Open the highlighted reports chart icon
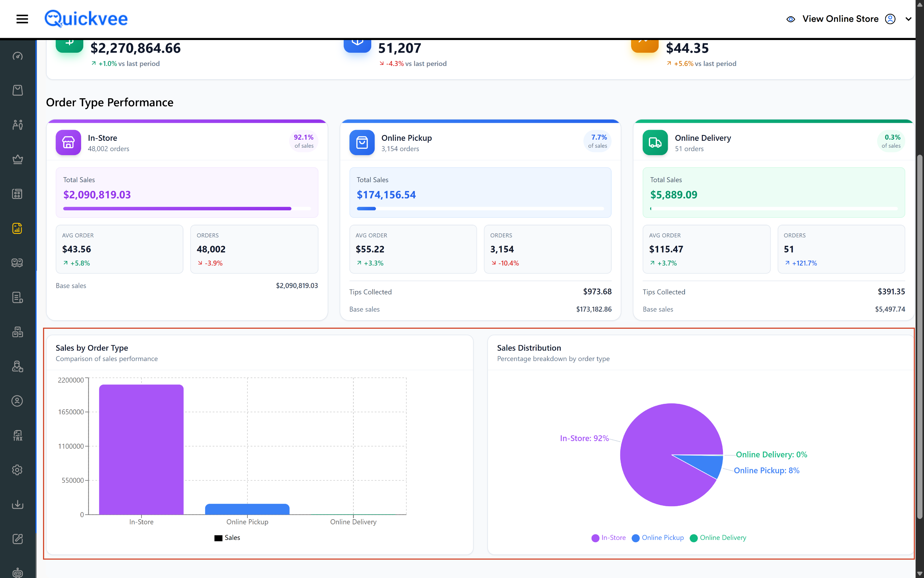This screenshot has width=924, height=578. tap(18, 228)
